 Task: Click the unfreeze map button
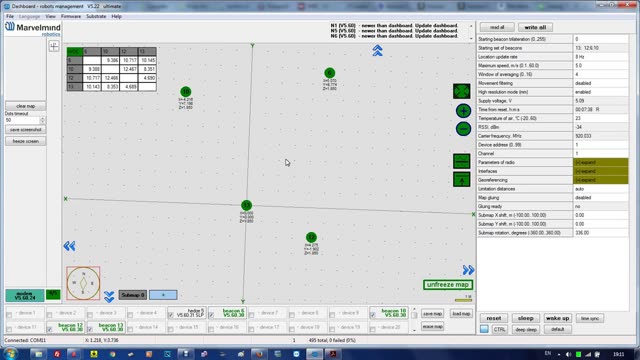[448, 284]
